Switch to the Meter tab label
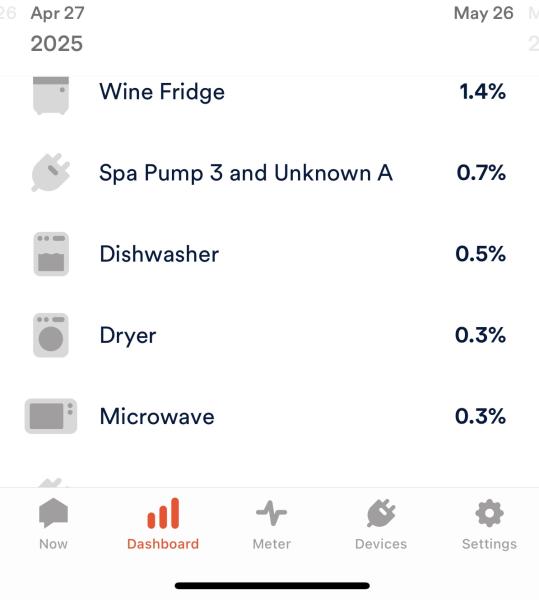The height and width of the screenshot is (600, 539). pyautogui.click(x=272, y=544)
